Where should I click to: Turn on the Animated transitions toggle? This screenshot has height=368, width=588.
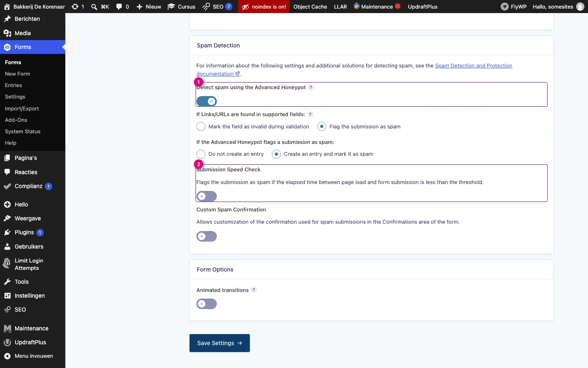(x=207, y=304)
